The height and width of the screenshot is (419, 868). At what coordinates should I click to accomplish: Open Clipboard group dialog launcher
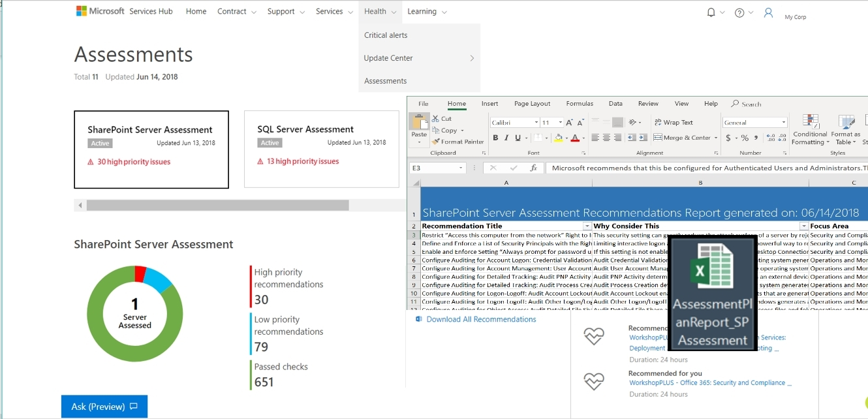[x=484, y=153]
